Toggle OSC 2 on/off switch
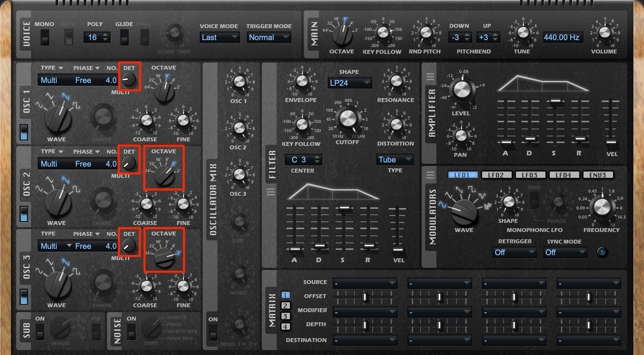Viewport: 644px width, 355px height. tap(24, 214)
